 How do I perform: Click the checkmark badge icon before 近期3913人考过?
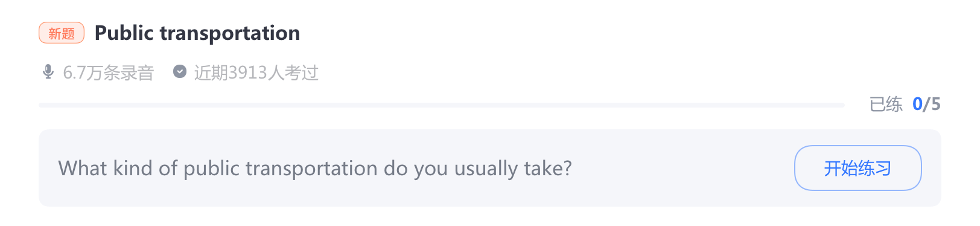click(180, 72)
